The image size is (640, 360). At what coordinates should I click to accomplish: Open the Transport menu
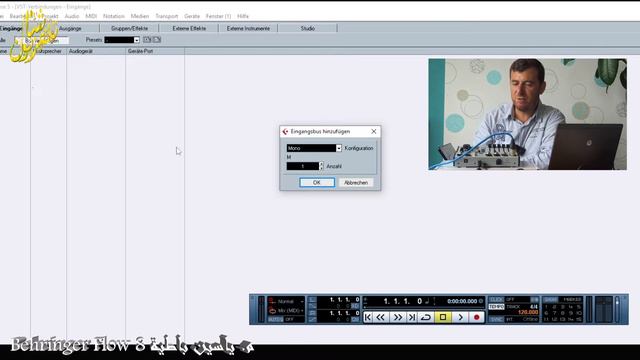click(167, 16)
